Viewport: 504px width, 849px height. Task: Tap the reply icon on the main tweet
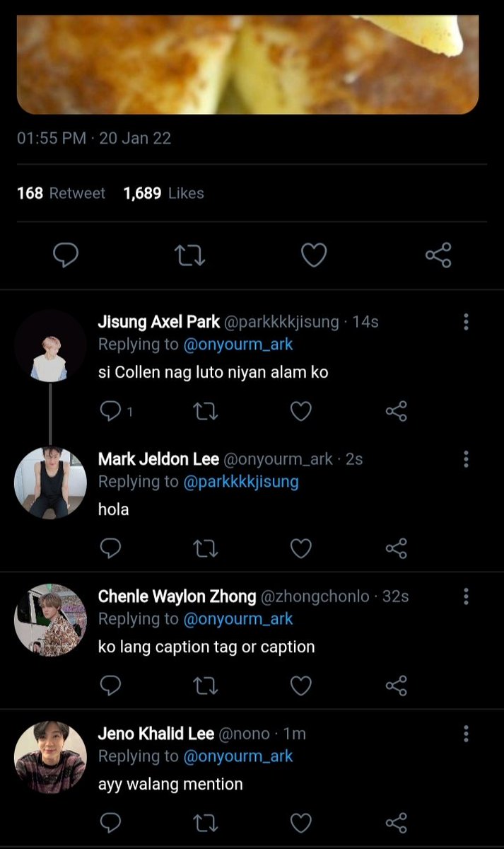coord(66,255)
